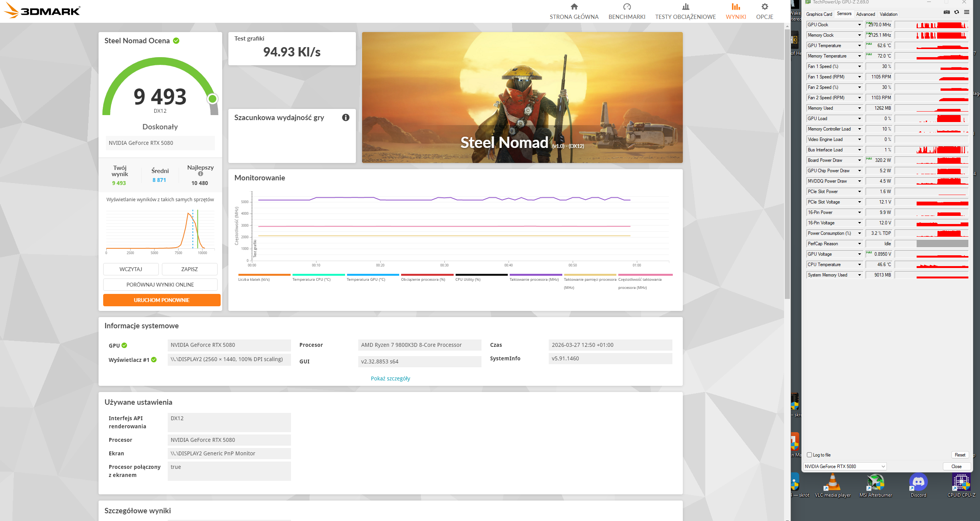Click the Pokaż szczegóły link
This screenshot has width=980, height=521.
[390, 378]
